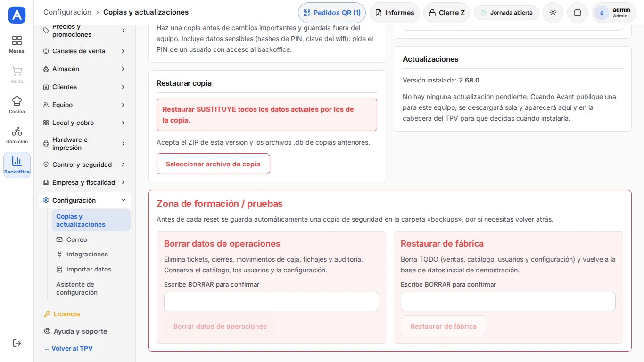The width and height of the screenshot is (644, 362).
Task: Open Asistente de configuración item
Action: pos(91,288)
